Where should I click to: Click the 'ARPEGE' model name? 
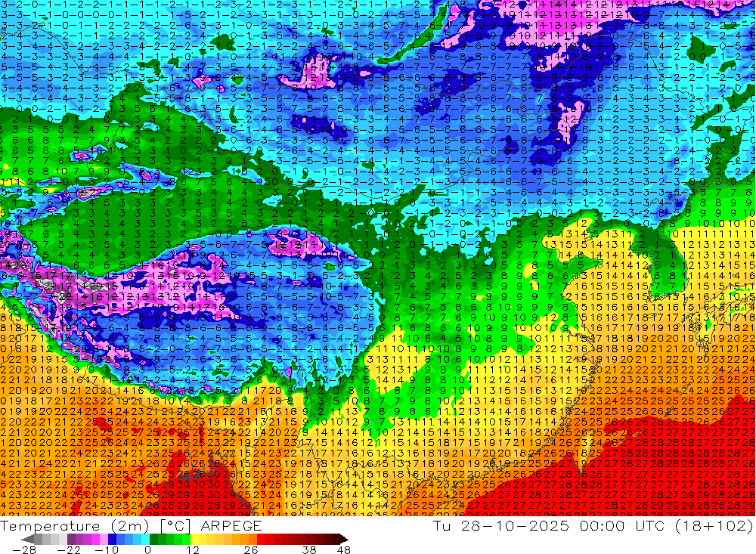pos(231,525)
